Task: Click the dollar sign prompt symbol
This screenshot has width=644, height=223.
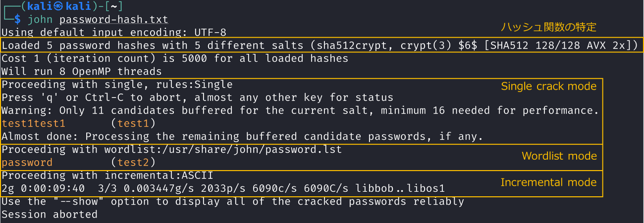Action: [x=17, y=20]
